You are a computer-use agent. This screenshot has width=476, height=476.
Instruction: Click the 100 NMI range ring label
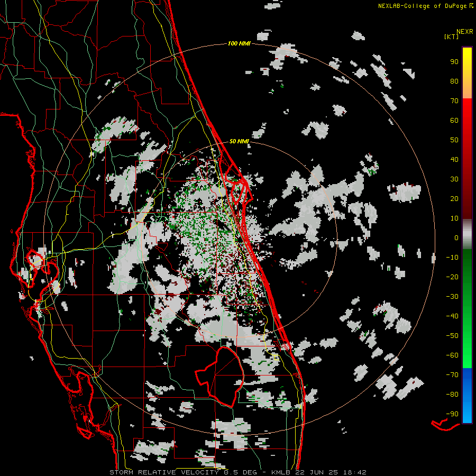tap(239, 43)
